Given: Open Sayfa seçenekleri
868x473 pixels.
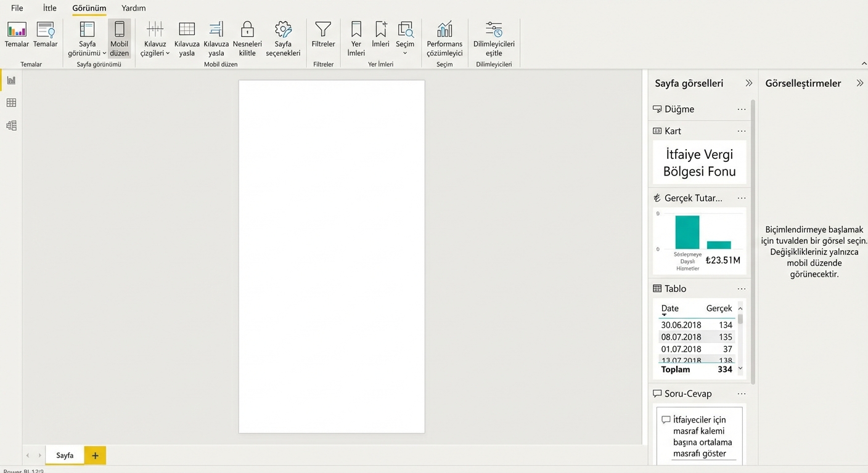Looking at the screenshot, I should click(x=283, y=37).
